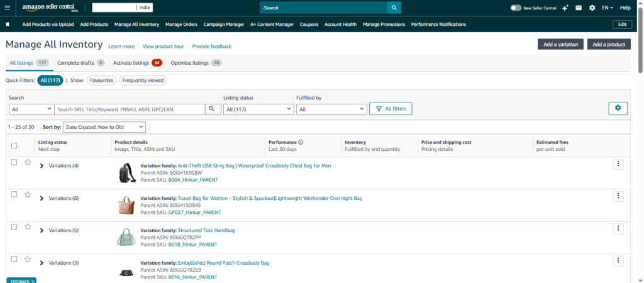Click the search magnifier button in header
The width and height of the screenshot is (644, 283).
394,8
